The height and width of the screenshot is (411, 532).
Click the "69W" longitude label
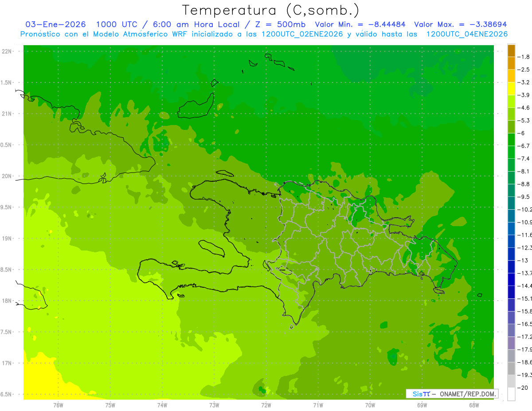pyautogui.click(x=422, y=405)
